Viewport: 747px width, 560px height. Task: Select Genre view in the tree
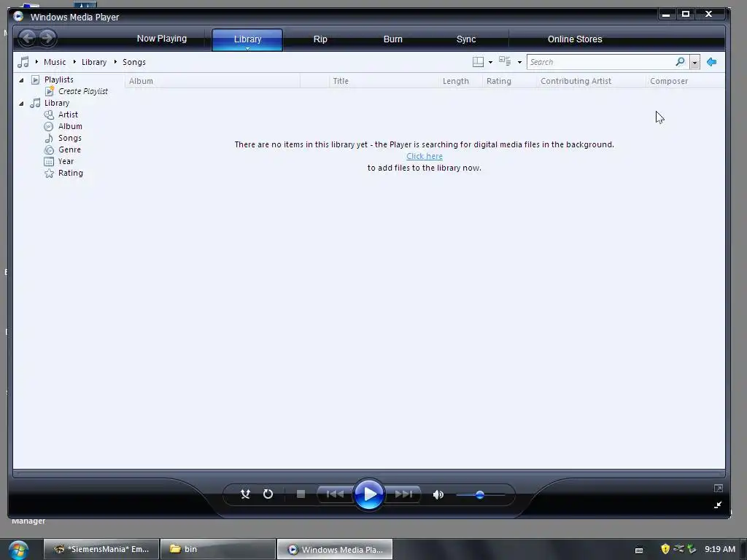(x=69, y=149)
